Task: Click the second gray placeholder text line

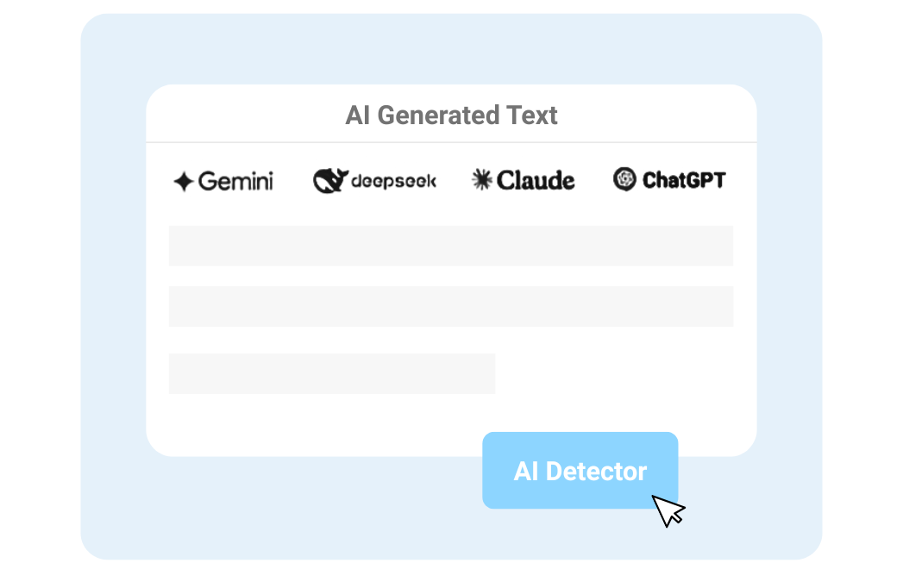Action: (x=450, y=306)
